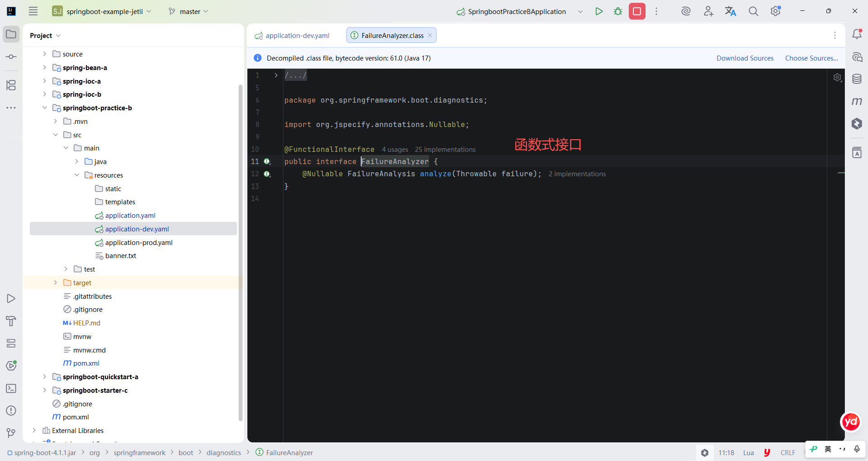
Task: Open the Git tool window
Action: 11,433
